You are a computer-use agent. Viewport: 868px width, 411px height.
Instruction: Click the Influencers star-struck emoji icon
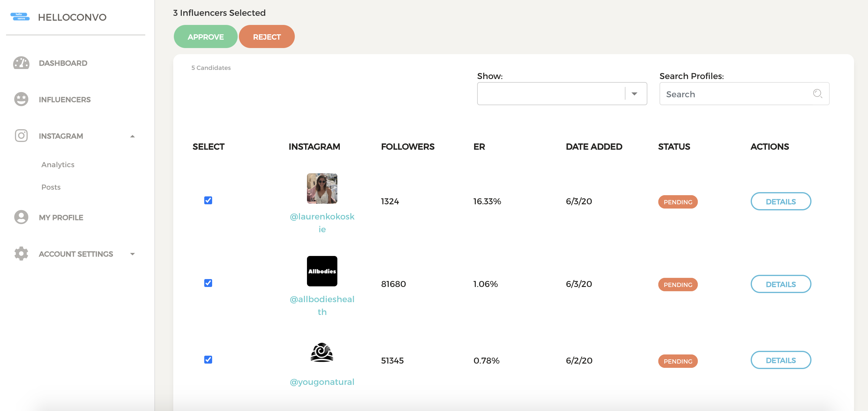click(x=21, y=99)
